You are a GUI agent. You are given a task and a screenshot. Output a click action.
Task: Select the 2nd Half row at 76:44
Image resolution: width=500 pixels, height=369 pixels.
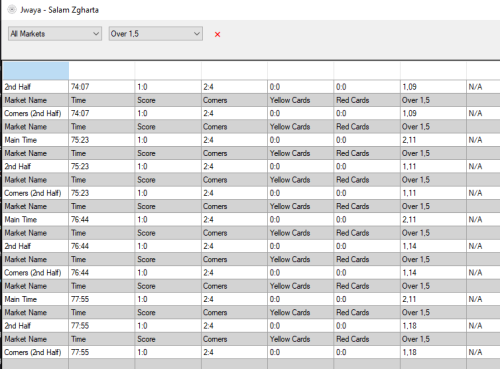pyautogui.click(x=251, y=246)
